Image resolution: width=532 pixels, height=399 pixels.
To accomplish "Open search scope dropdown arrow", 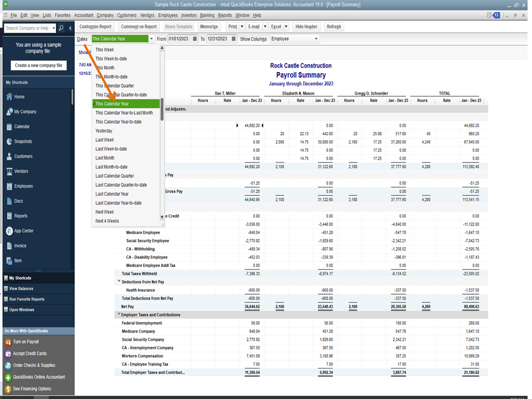I will pyautogui.click(x=54, y=28).
